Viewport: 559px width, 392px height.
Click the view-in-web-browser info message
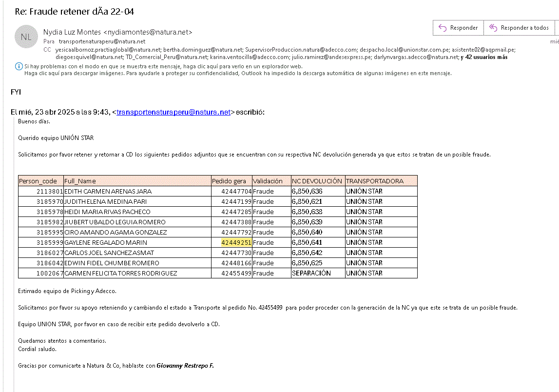(x=163, y=66)
